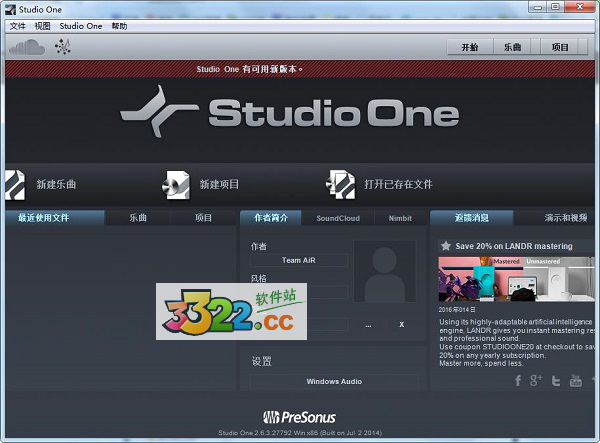Click the Team AiR author field
The image size is (600, 443).
pos(299,260)
